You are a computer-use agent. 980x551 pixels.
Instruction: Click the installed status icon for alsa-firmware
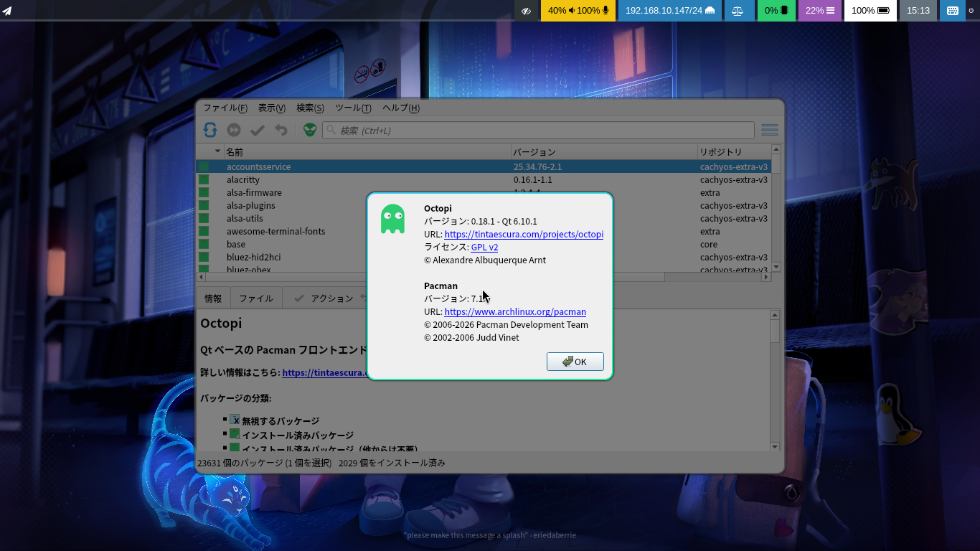click(x=204, y=192)
